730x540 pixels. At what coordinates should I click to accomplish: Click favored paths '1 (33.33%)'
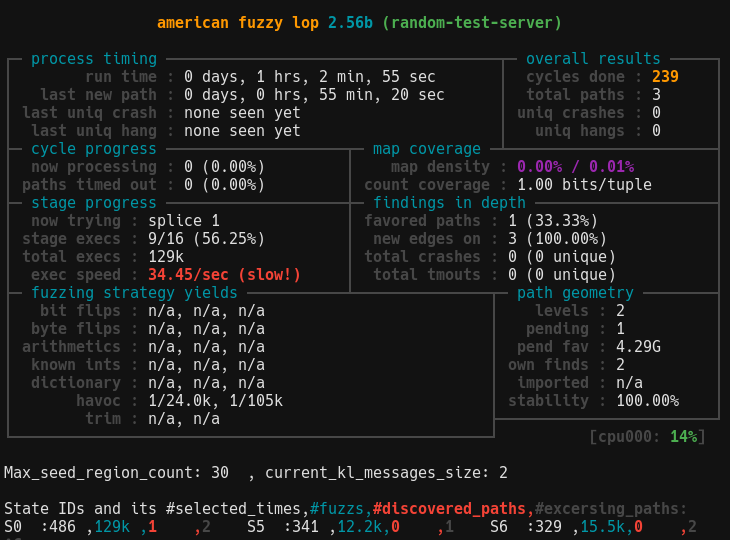click(x=553, y=221)
